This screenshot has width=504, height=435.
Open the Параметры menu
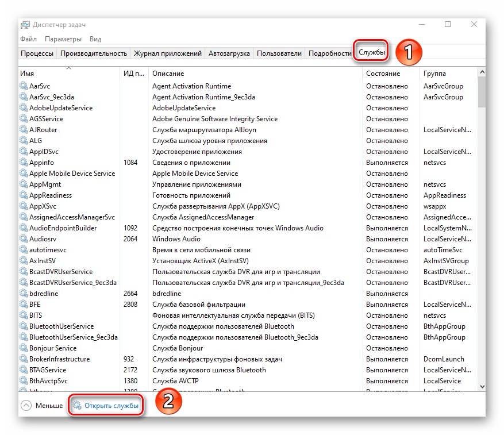(x=63, y=39)
